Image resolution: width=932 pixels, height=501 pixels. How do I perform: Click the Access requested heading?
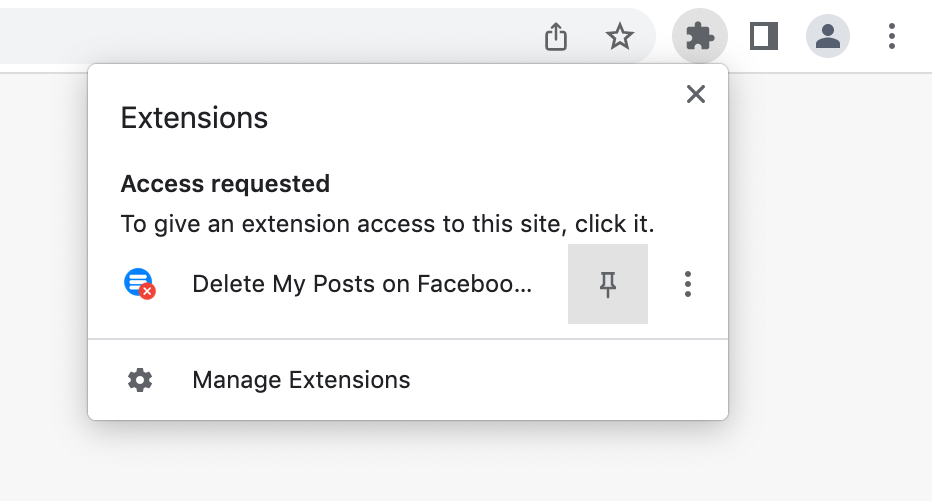click(x=225, y=184)
